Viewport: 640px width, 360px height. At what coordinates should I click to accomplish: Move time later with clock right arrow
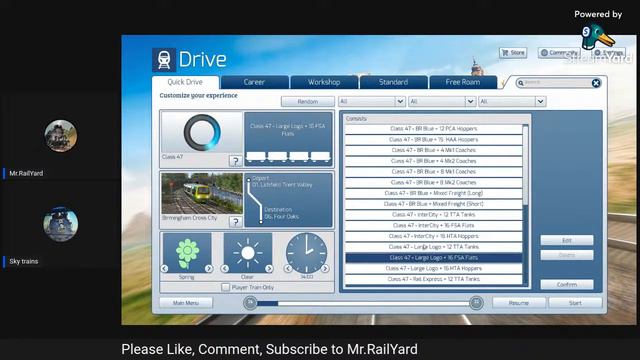coord(325,269)
